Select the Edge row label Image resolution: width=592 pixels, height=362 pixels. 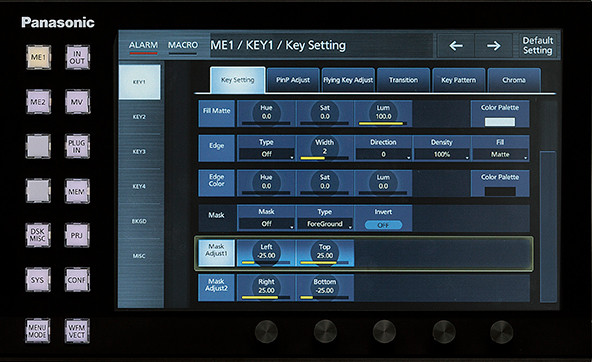point(217,148)
